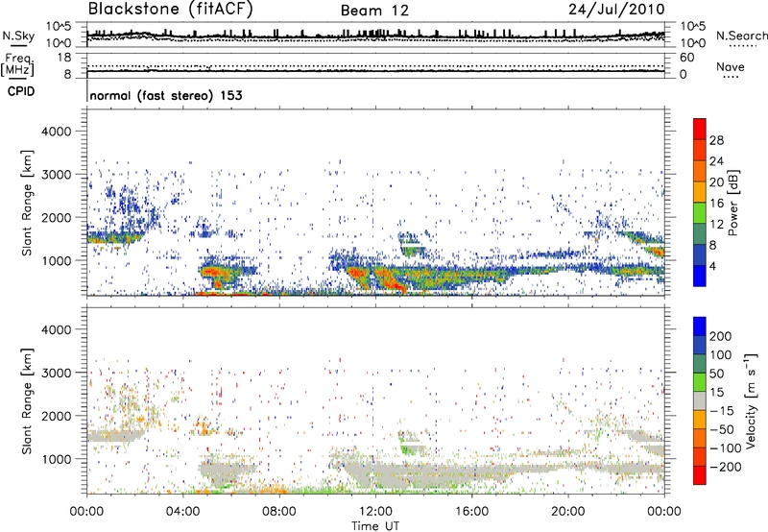Select the power panel "Slant Range [km]" label
The height and width of the screenshot is (532, 768).
coord(27,203)
